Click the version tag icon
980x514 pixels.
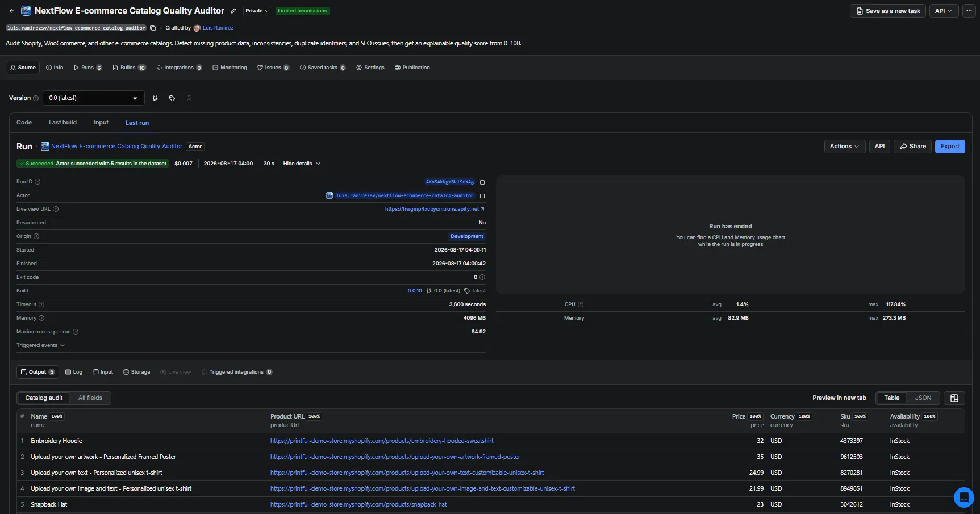point(172,98)
